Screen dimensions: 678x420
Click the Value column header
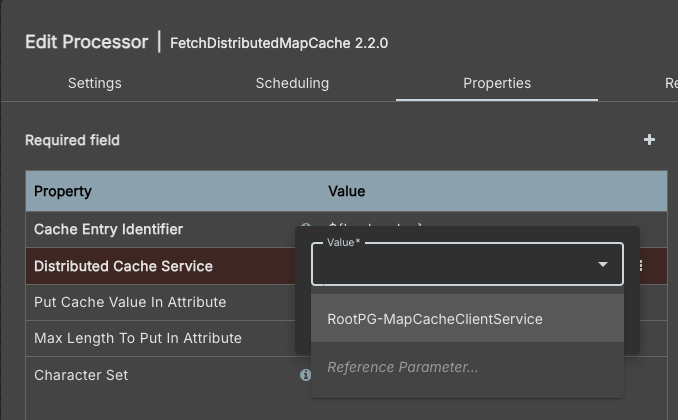pos(347,191)
